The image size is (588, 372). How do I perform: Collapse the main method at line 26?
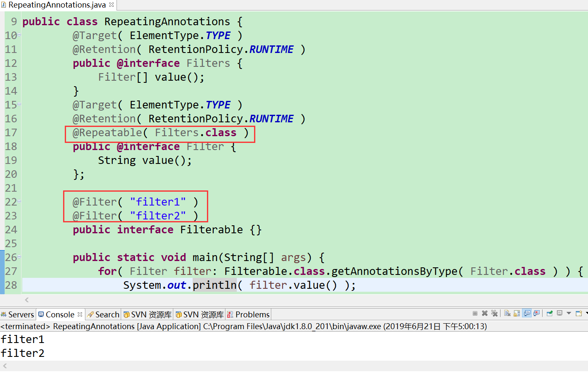point(20,257)
